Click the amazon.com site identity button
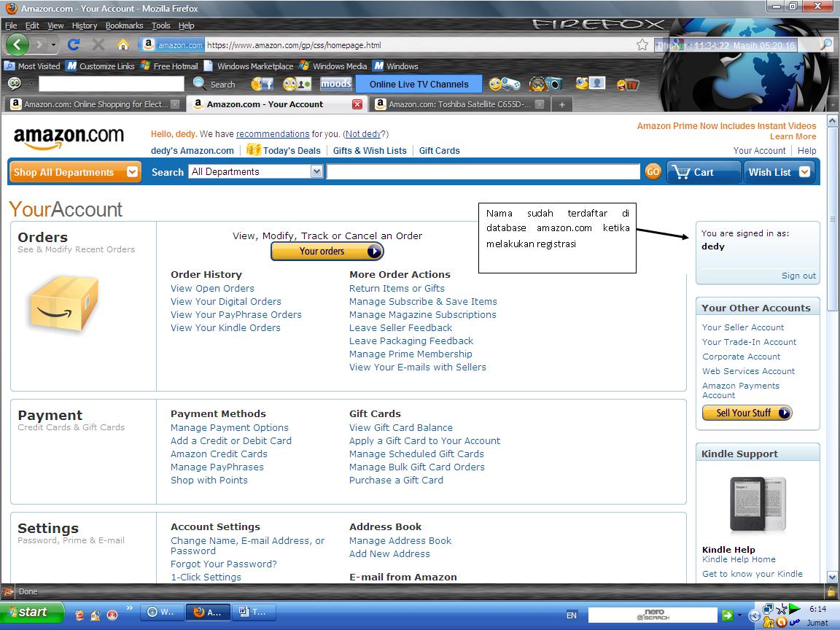 [x=173, y=45]
